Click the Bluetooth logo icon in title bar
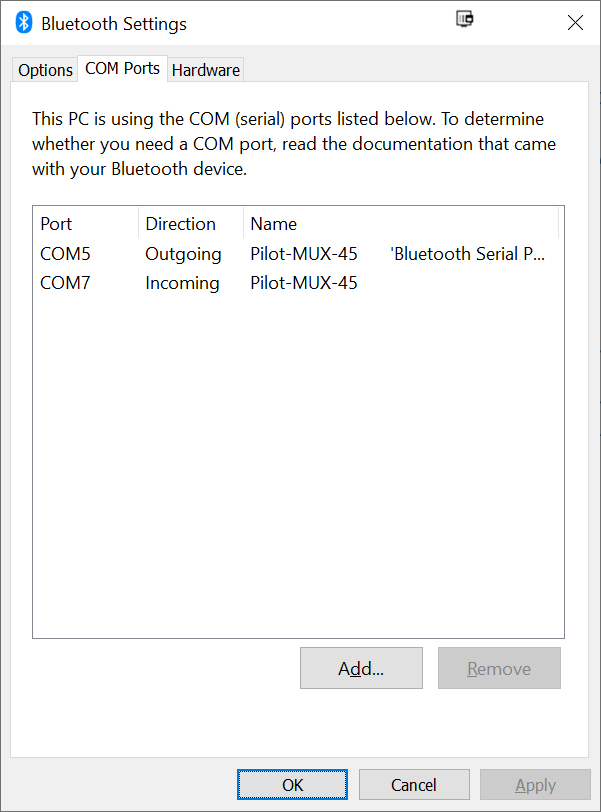Viewport: 601px width, 812px height. coord(24,23)
